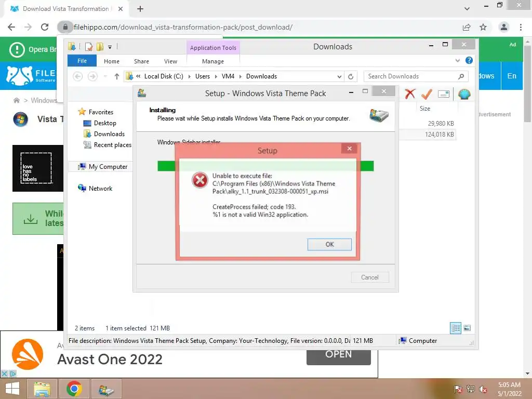Screen dimensions: 532x399
Task: Switch to the Share ribbon tab
Action: pos(141,61)
